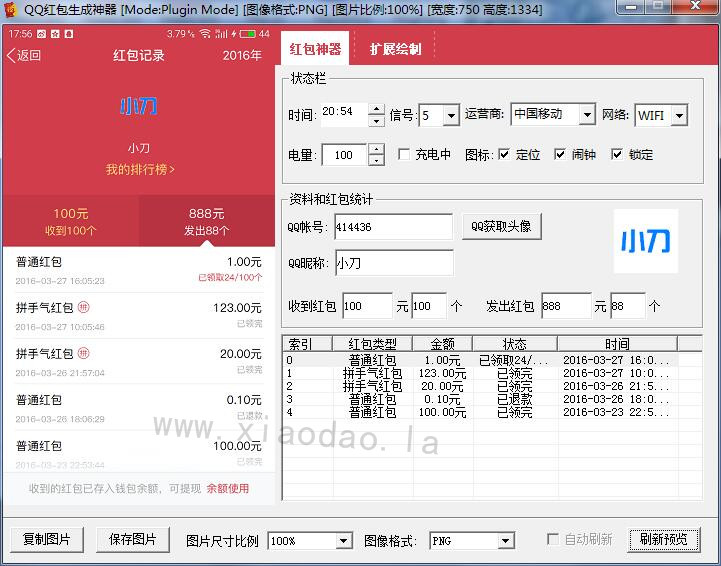
Task: Click the back arrow 返回 in preview
Action: pyautogui.click(x=24, y=55)
